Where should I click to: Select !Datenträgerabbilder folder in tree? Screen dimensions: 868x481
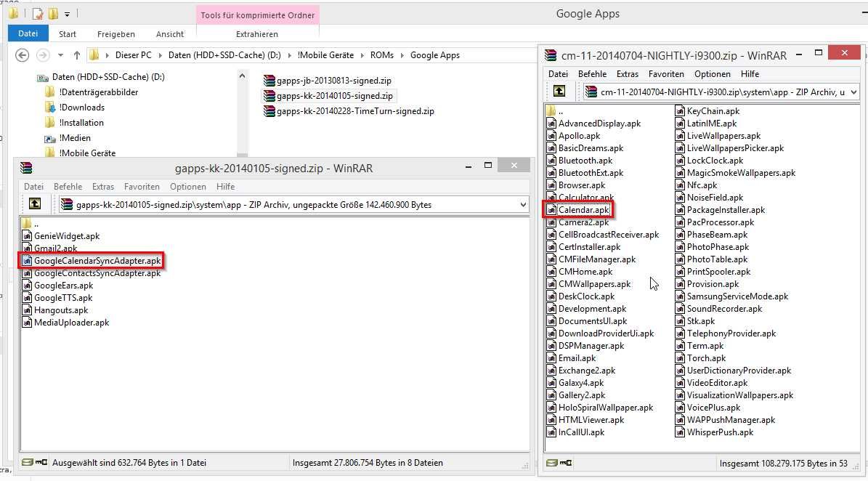click(92, 92)
